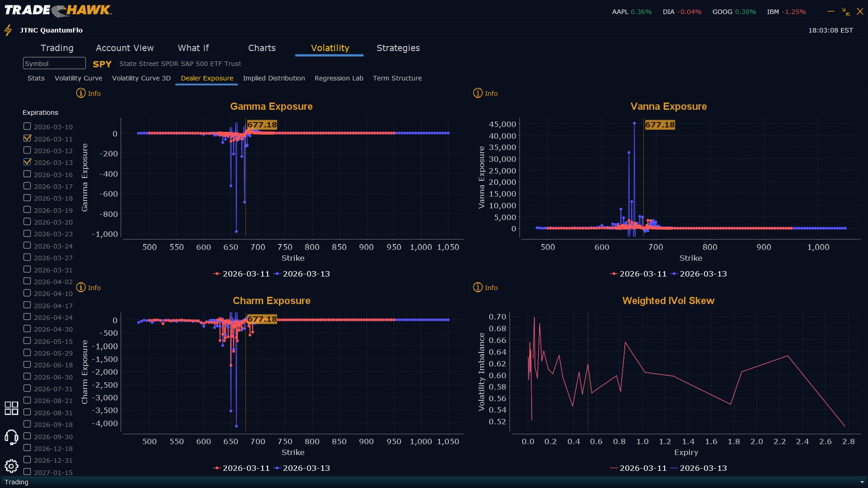Click Vanna Exposure info icon

(x=478, y=93)
